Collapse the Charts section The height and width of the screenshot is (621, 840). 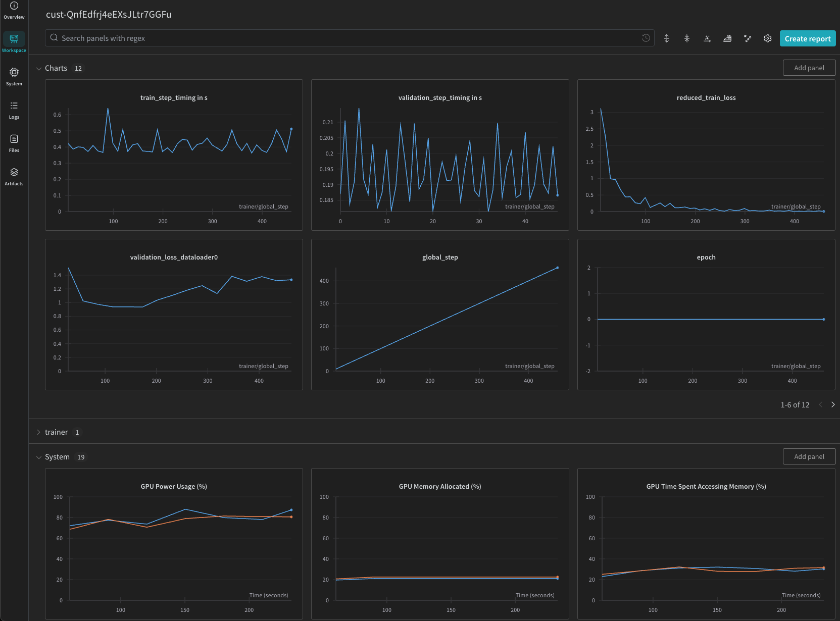pyautogui.click(x=39, y=69)
